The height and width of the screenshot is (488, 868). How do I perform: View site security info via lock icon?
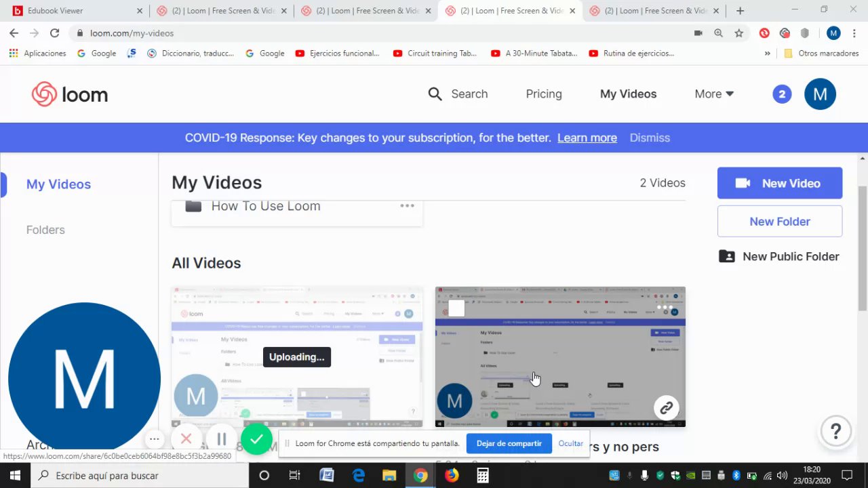pos(80,33)
